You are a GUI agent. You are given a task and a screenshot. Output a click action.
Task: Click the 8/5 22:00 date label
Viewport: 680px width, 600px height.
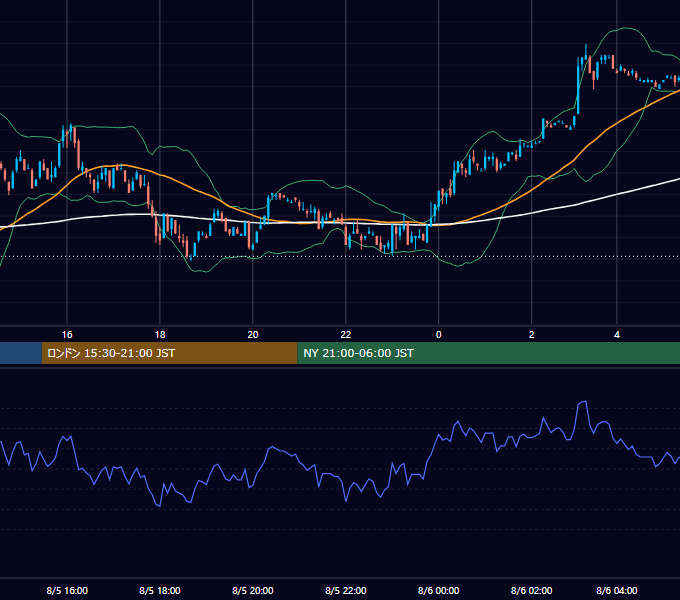[346, 590]
